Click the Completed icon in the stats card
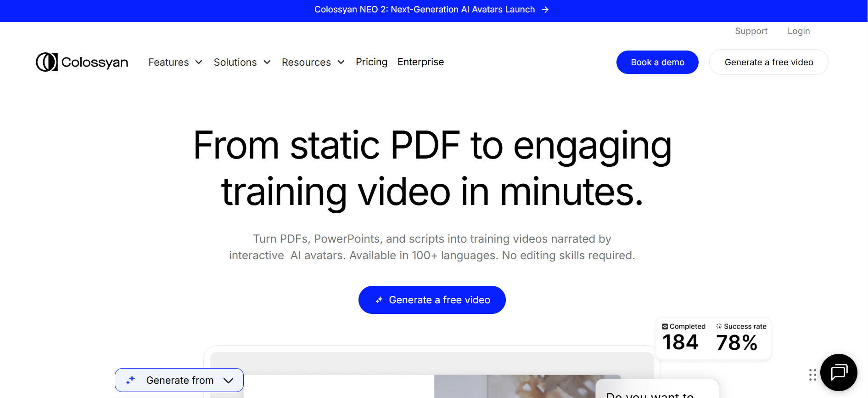Image resolution: width=868 pixels, height=398 pixels. 665,326
